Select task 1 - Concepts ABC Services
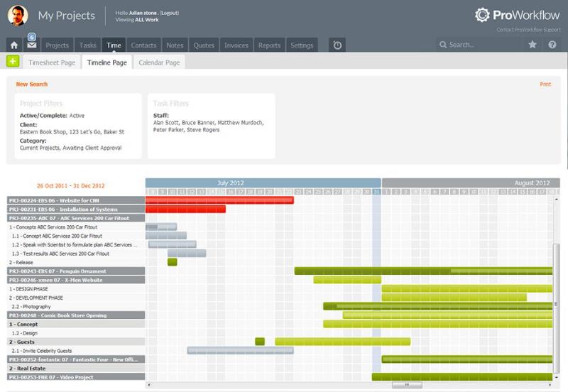The image size is (568, 392). tap(76, 227)
